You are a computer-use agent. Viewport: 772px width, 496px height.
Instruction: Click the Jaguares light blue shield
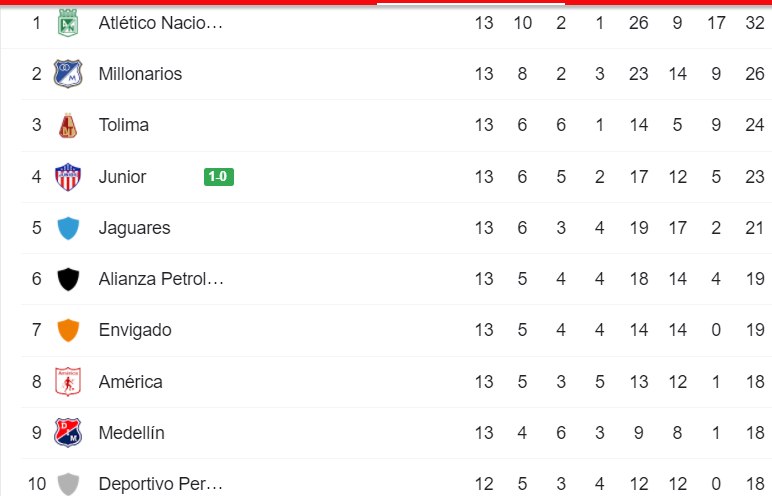(x=68, y=228)
